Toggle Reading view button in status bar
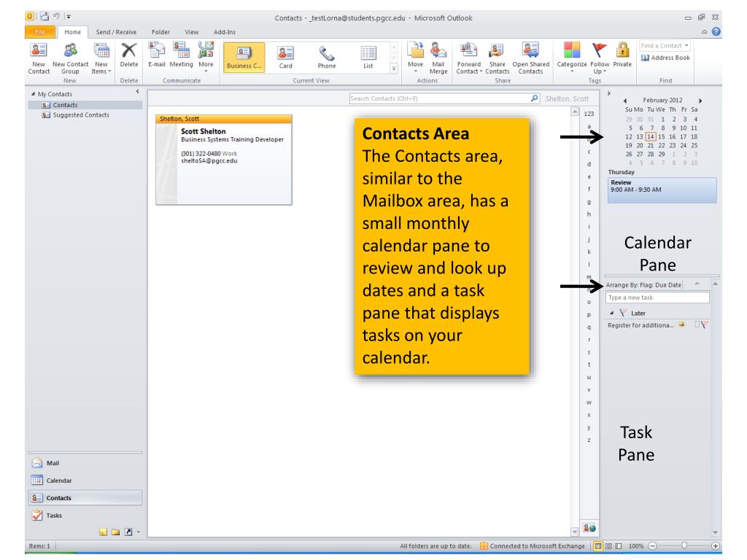Image resolution: width=747 pixels, height=560 pixels. [x=619, y=546]
